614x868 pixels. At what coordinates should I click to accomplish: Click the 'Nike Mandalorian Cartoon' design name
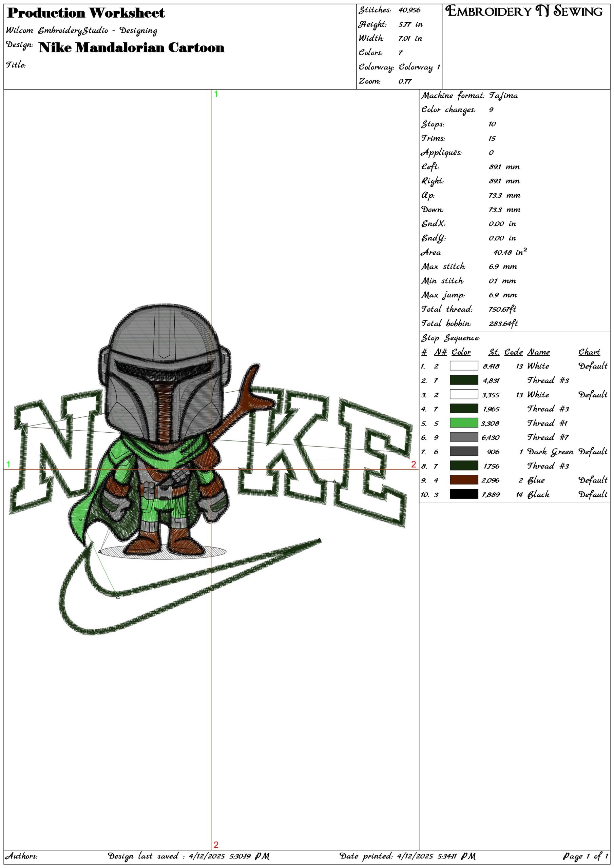tap(131, 47)
